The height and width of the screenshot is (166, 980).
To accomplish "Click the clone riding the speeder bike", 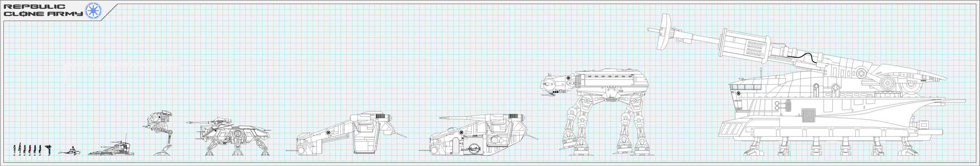I will pyautogui.click(x=73, y=148).
